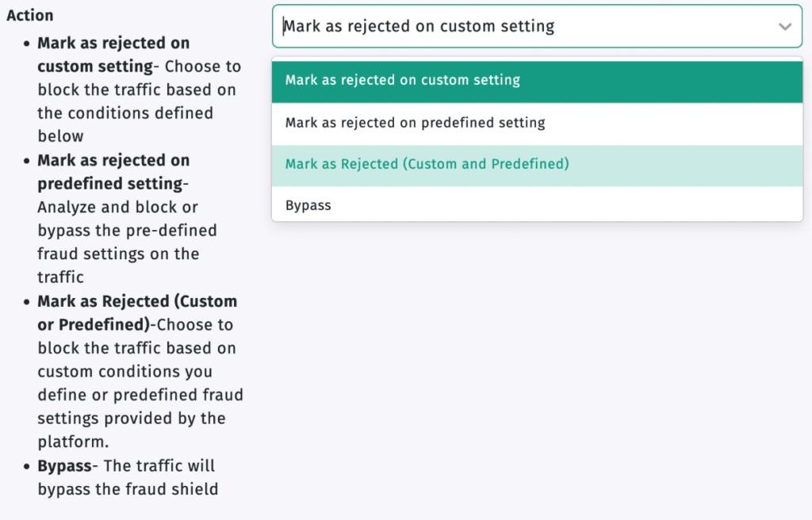This screenshot has height=520, width=812.
Task: Click bold 'Bypass' heading in description list
Action: (64, 465)
